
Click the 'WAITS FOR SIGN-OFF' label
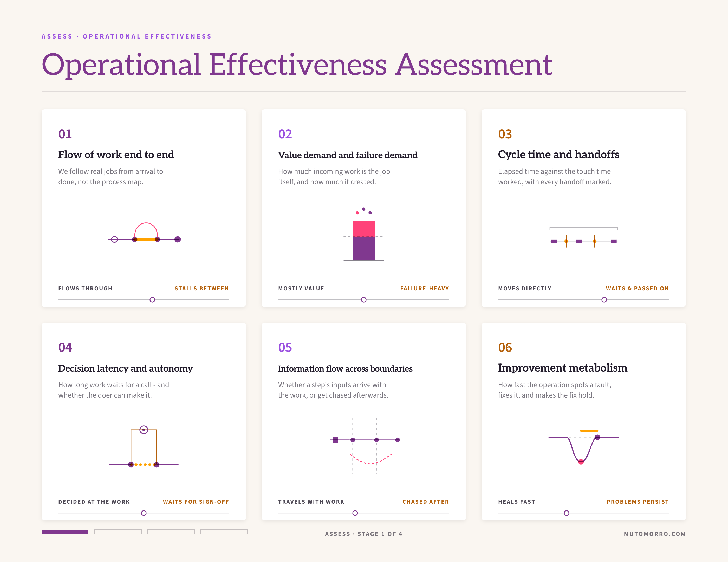click(196, 502)
